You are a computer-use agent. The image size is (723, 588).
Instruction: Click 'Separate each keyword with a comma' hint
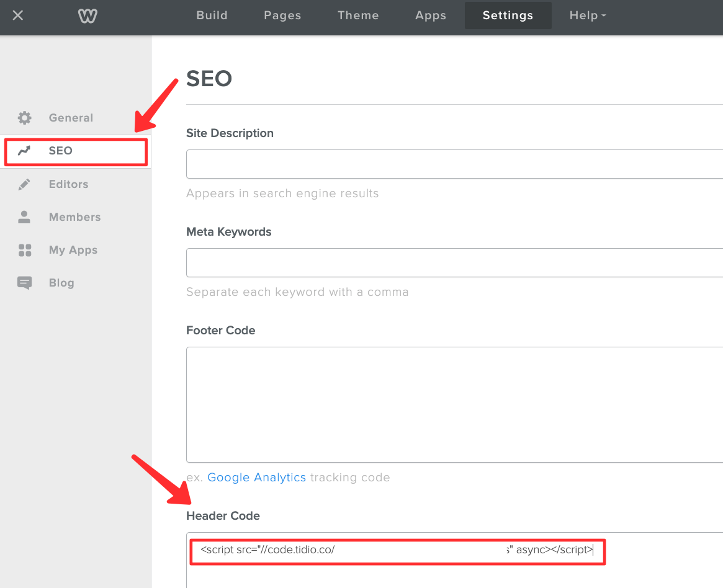point(297,292)
